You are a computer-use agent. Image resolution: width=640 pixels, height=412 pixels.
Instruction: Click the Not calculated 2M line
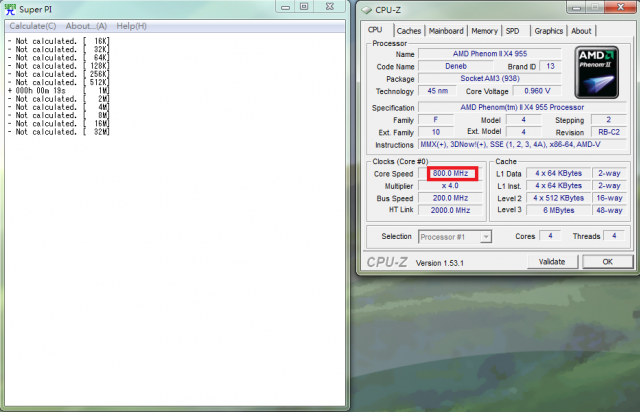click(58, 99)
